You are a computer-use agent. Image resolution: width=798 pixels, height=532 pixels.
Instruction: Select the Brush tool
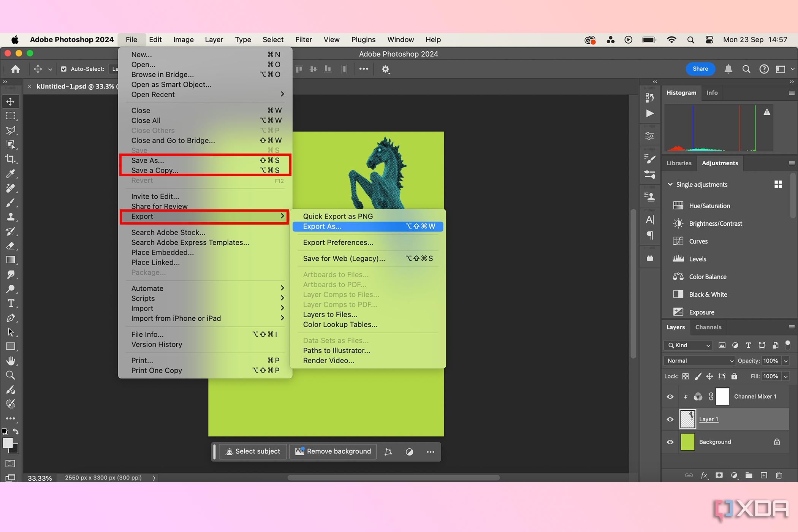(9, 203)
